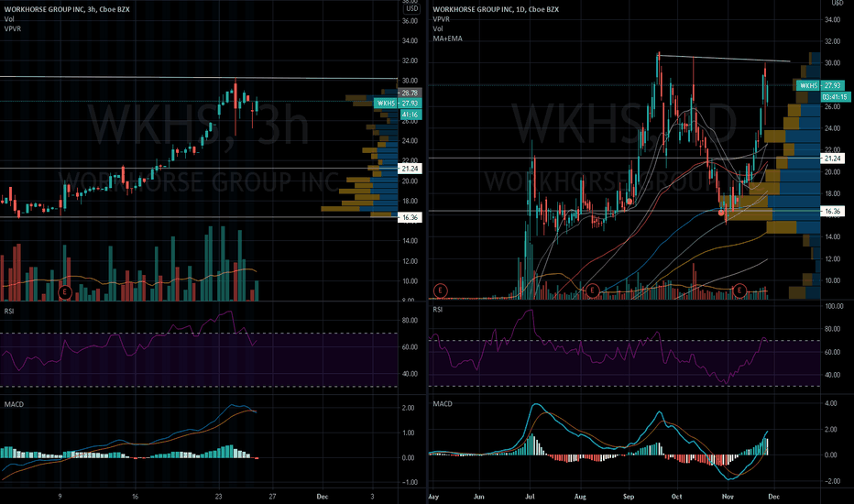Click the earnings E marker near Nov on daily chart
The image size is (854, 504).
click(x=739, y=290)
